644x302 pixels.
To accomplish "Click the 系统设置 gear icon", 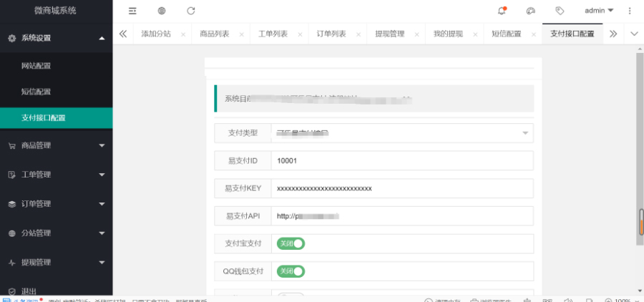I will click(12, 38).
